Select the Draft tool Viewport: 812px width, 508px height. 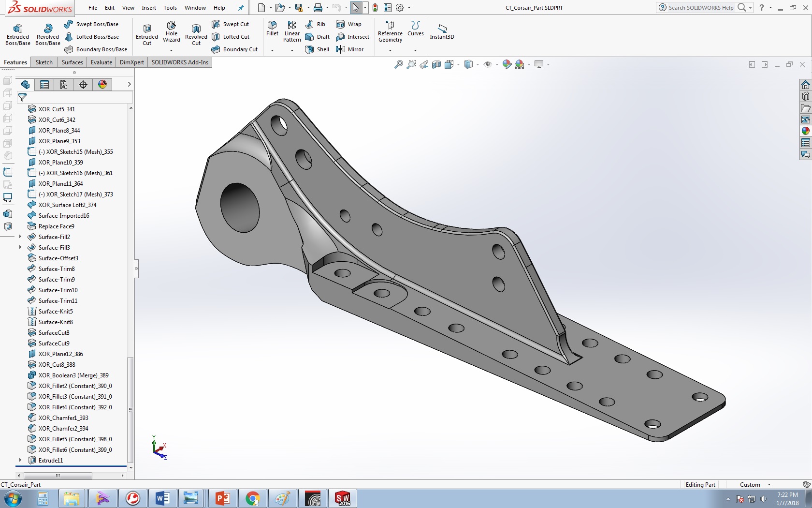318,37
